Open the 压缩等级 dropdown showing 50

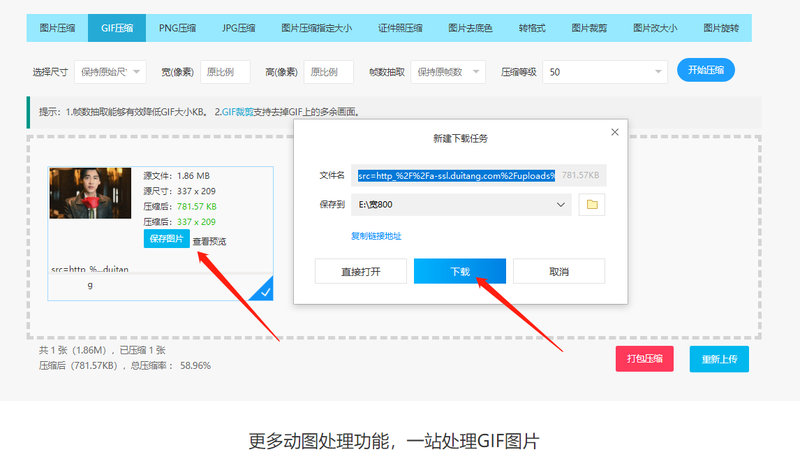click(x=605, y=72)
